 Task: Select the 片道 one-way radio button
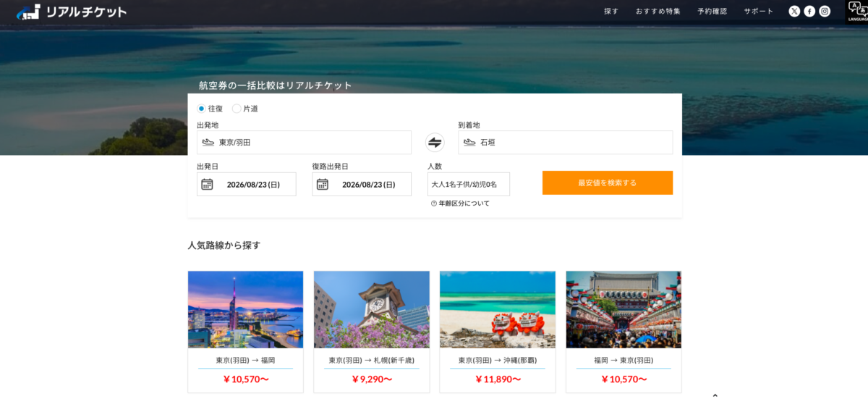(237, 109)
